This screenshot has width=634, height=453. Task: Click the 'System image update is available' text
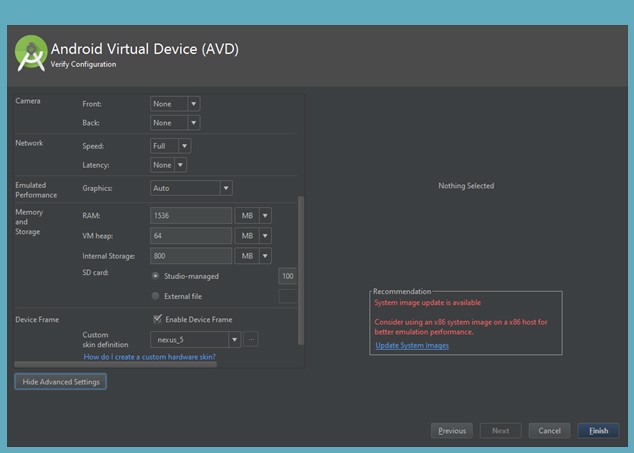click(x=428, y=303)
